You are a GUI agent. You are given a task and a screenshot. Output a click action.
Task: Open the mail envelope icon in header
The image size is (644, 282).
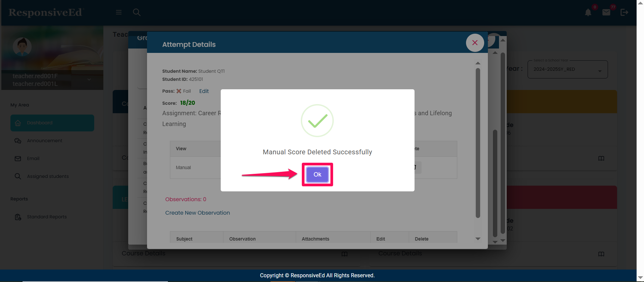tap(606, 13)
